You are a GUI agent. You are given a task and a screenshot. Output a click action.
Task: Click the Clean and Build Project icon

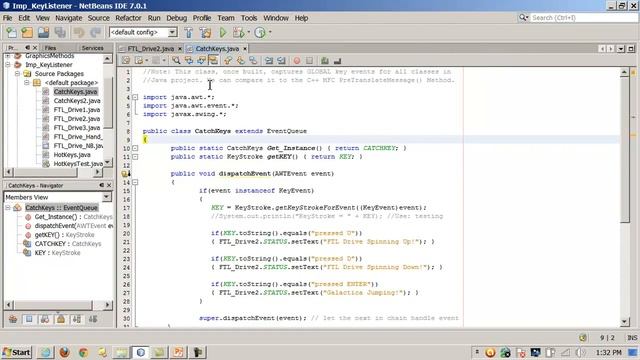(205, 32)
